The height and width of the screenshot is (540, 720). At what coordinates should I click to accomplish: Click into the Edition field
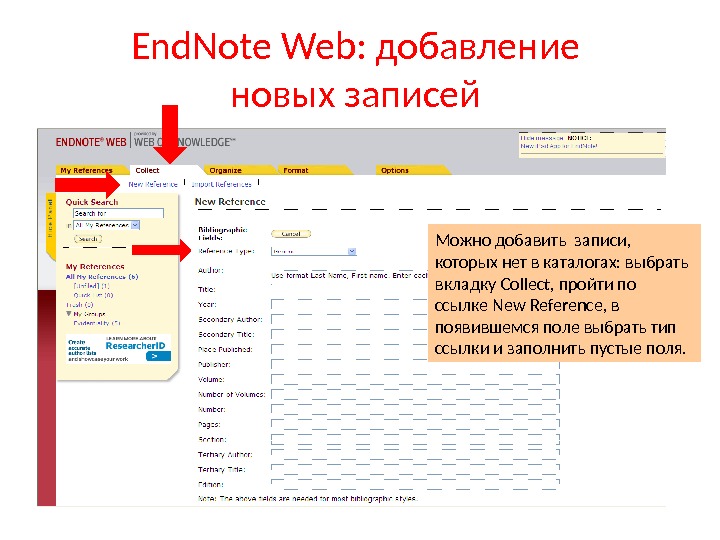pyautogui.click(x=415, y=484)
